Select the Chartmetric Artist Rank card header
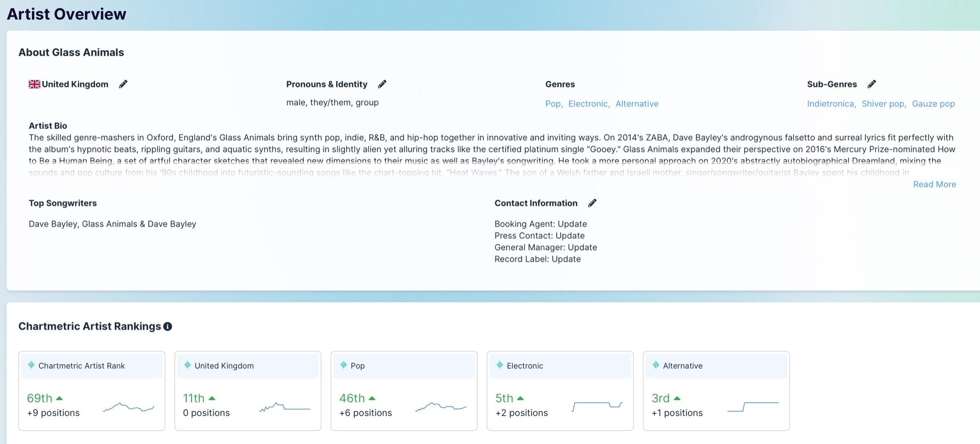The width and height of the screenshot is (980, 444). 92,366
